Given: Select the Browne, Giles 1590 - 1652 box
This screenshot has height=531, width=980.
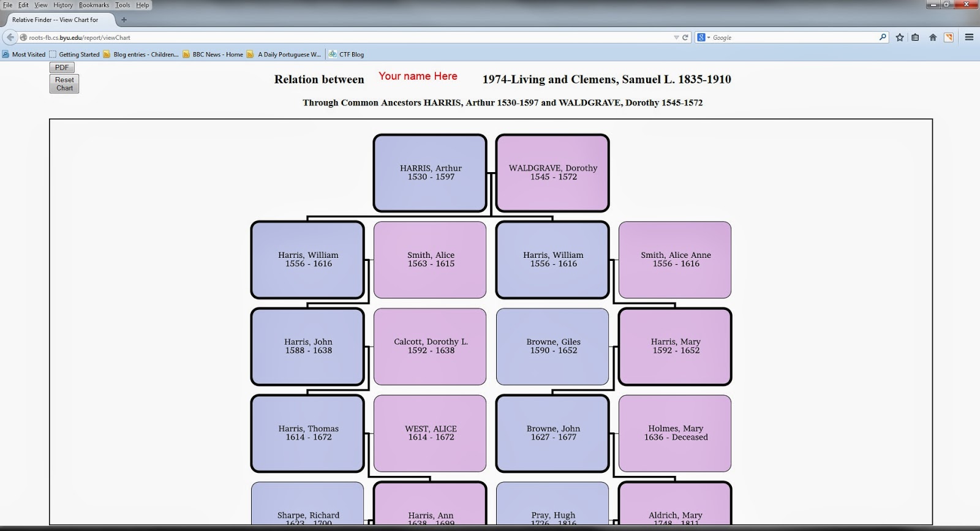Looking at the screenshot, I should tap(552, 347).
